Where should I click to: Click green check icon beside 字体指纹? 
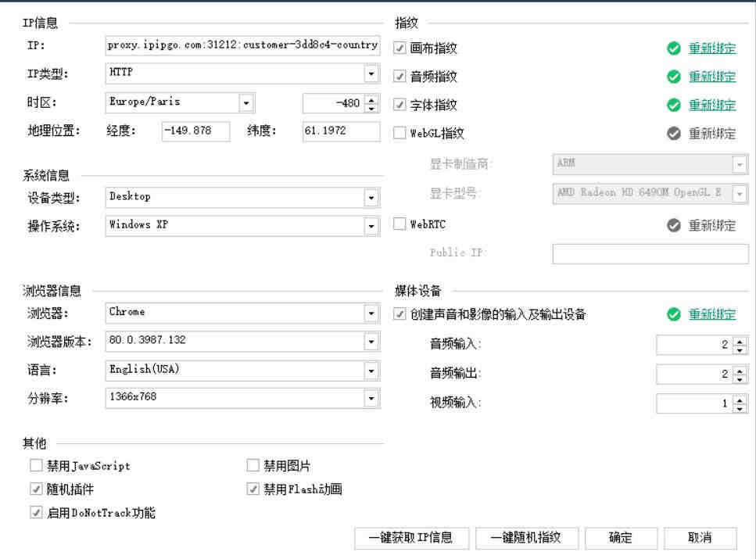pos(674,105)
